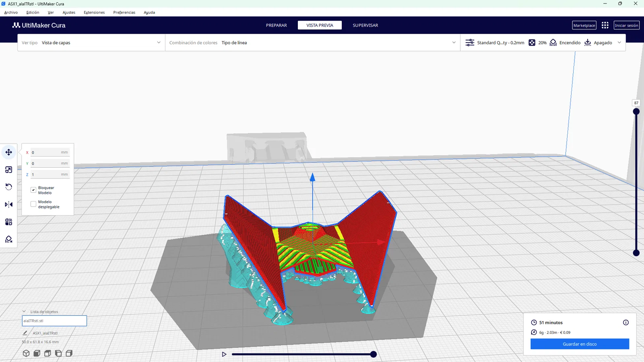Select the Rotate tool icon
Image resolution: width=644 pixels, height=362 pixels.
[x=8, y=187]
